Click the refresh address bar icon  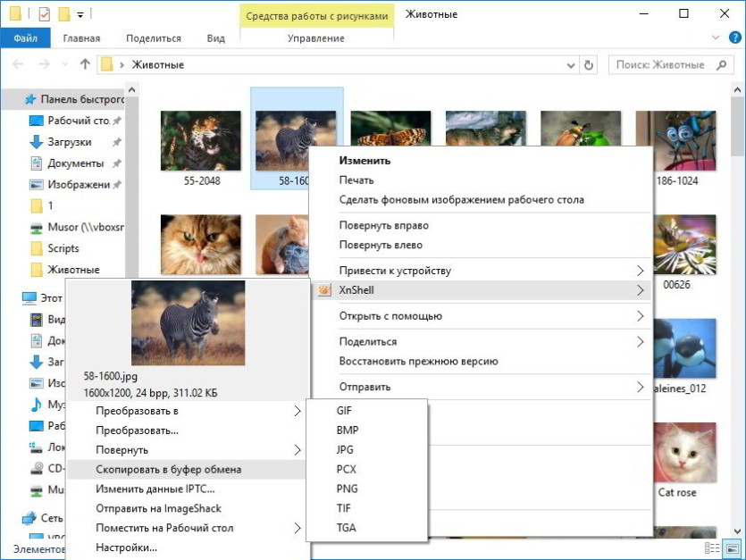589,64
